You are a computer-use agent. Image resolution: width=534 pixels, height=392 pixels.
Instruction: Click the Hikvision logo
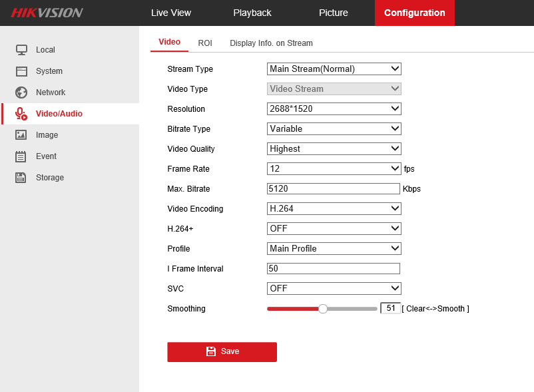click(x=47, y=13)
